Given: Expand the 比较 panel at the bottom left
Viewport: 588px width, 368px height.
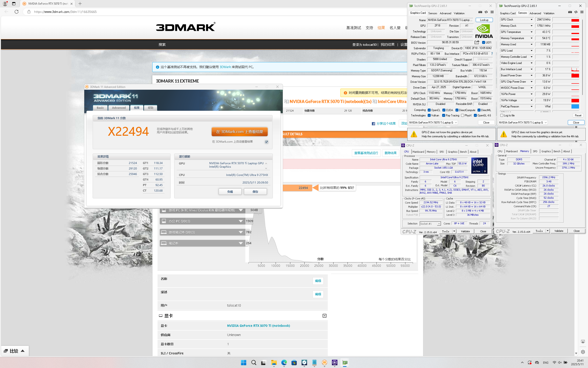Looking at the screenshot, I should tap(14, 351).
